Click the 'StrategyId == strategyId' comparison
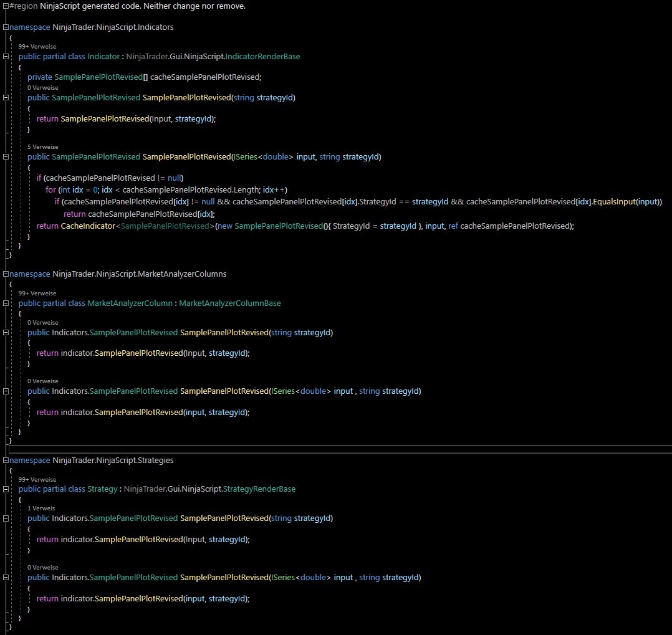Viewport: 672px width, 635px height. [404, 201]
